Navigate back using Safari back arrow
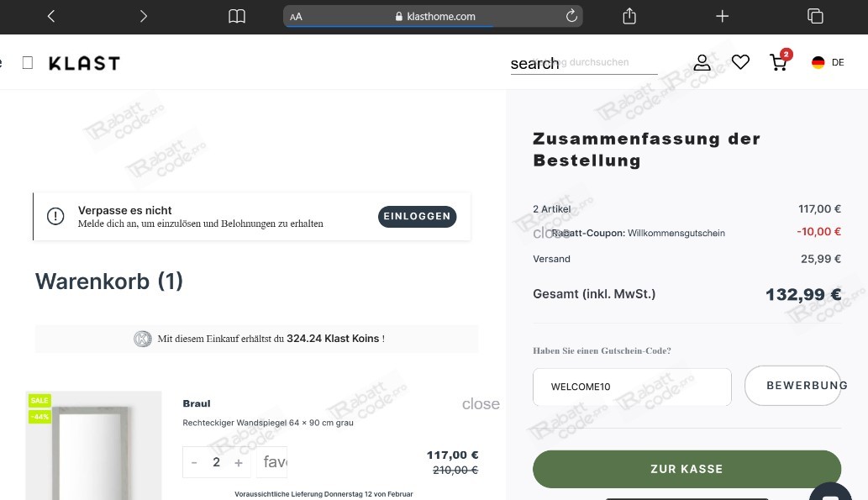This screenshot has height=500, width=868. click(50, 16)
